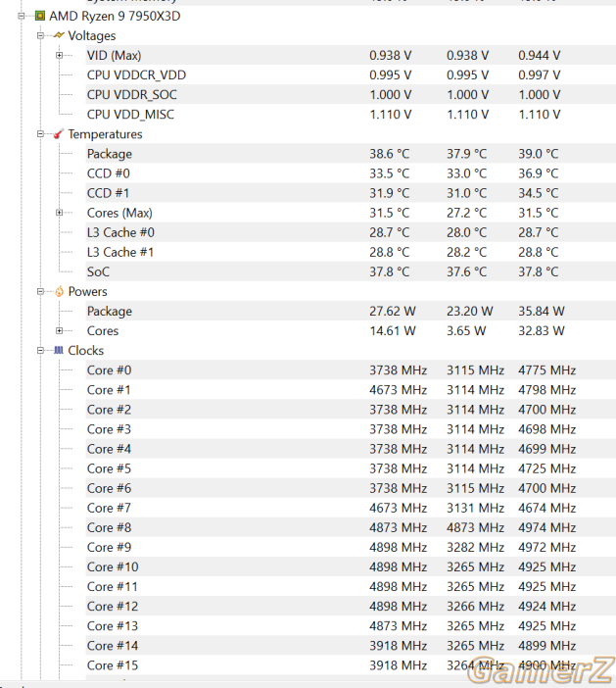This screenshot has height=688, width=616.
Task: Select the Core #12 clock row
Action: pyautogui.click(x=351, y=607)
